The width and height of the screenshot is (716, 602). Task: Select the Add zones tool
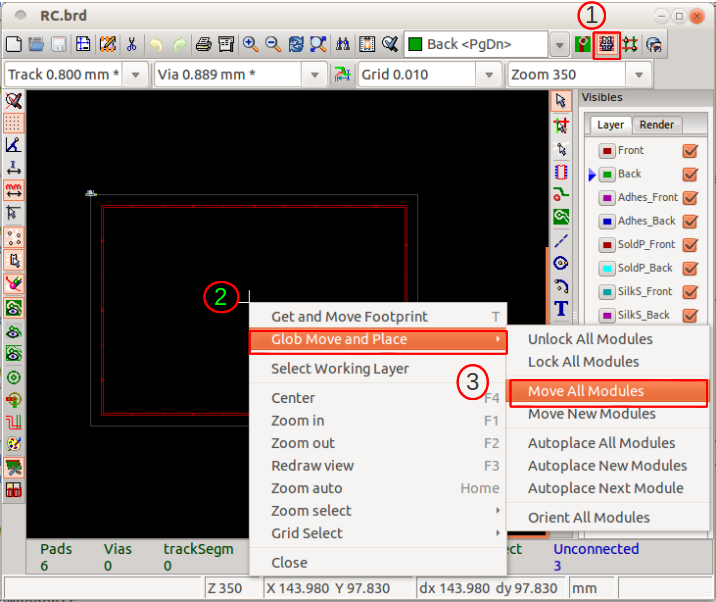pos(561,217)
